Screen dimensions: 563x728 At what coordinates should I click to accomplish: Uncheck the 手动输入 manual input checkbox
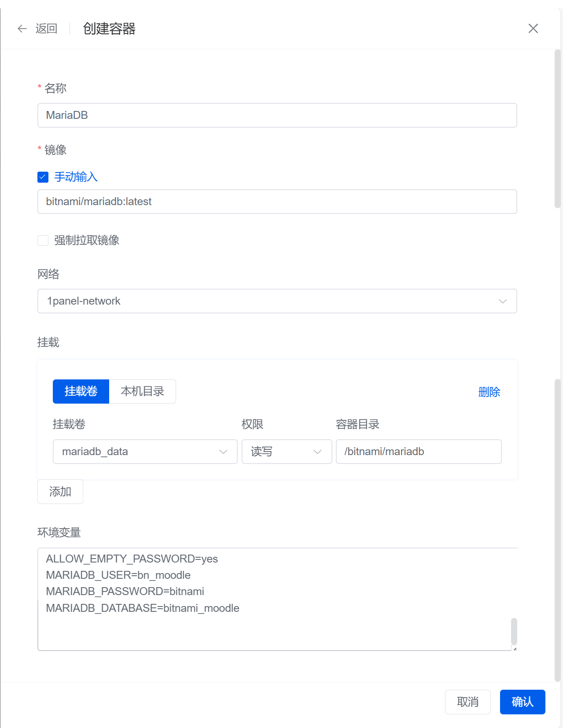pos(43,177)
